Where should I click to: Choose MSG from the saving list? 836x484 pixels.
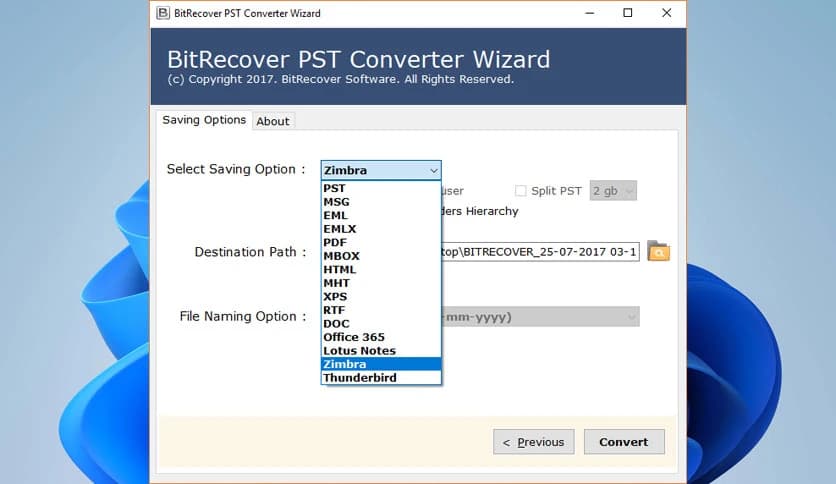[381, 202]
